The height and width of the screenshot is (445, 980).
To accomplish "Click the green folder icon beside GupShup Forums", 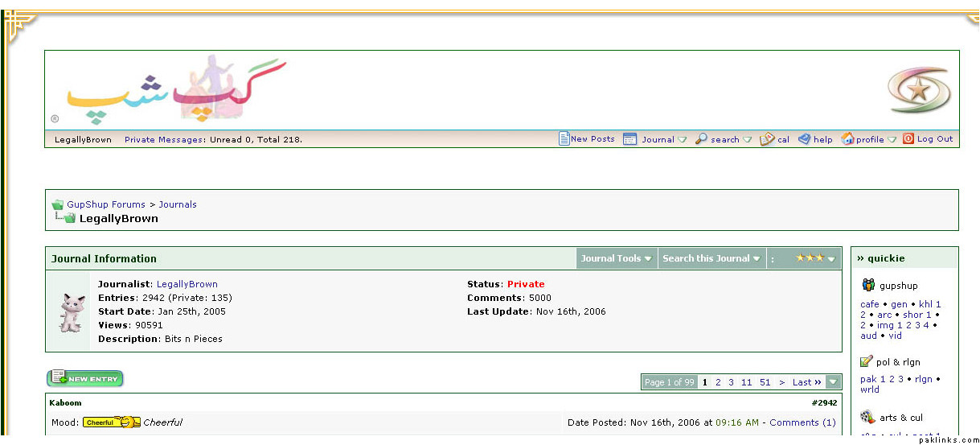I will coord(58,204).
